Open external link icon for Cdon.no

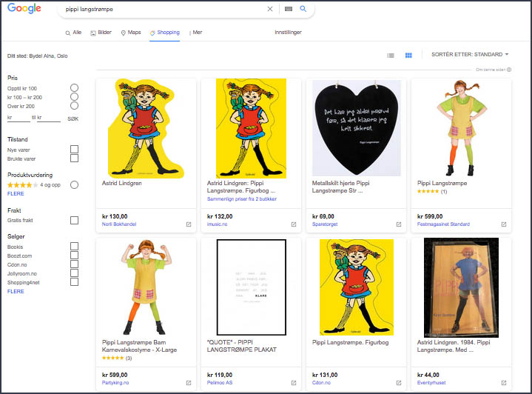(x=399, y=383)
